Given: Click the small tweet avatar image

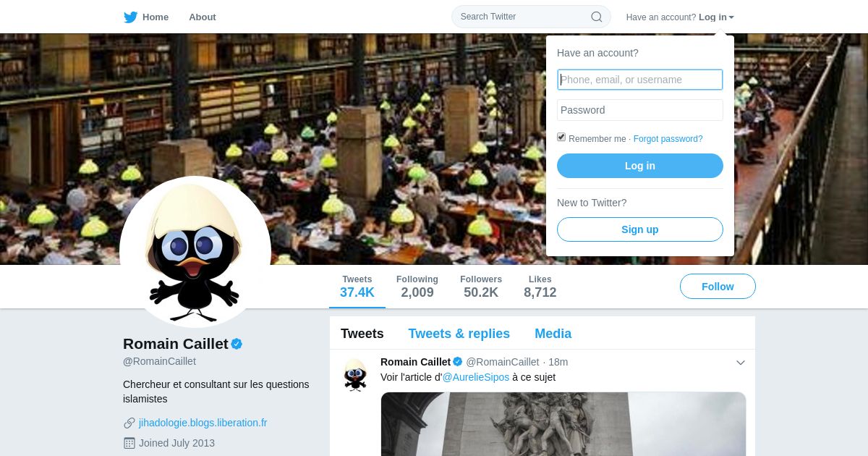Looking at the screenshot, I should 354,374.
